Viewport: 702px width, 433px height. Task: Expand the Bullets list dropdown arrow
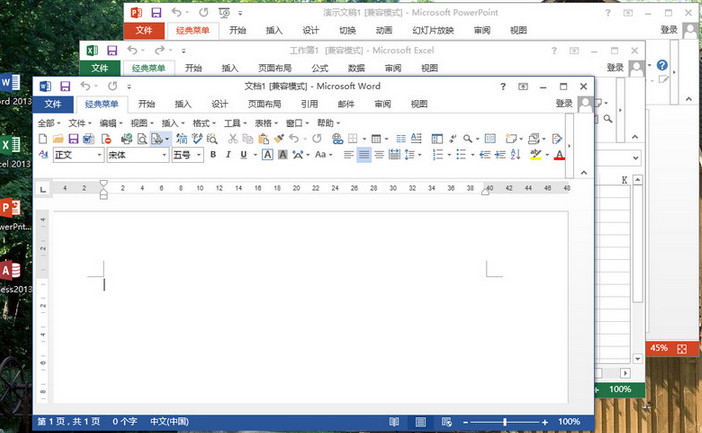pyautogui.click(x=472, y=155)
